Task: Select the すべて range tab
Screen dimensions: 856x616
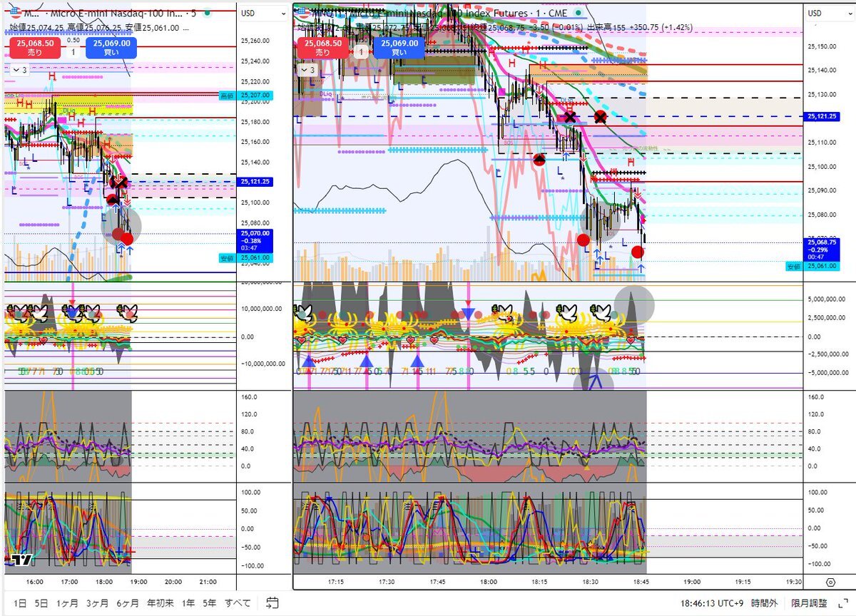Action: (238, 603)
